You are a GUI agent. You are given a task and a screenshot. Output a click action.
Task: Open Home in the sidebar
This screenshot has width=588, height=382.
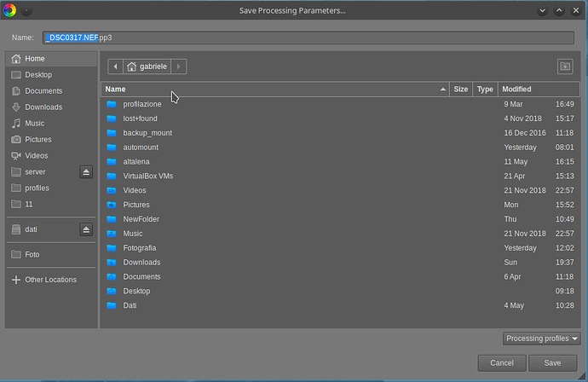(x=35, y=59)
